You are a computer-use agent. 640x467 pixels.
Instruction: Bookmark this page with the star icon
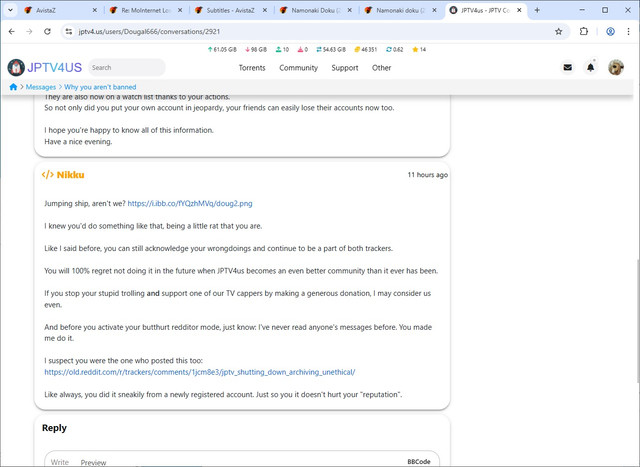(558, 31)
